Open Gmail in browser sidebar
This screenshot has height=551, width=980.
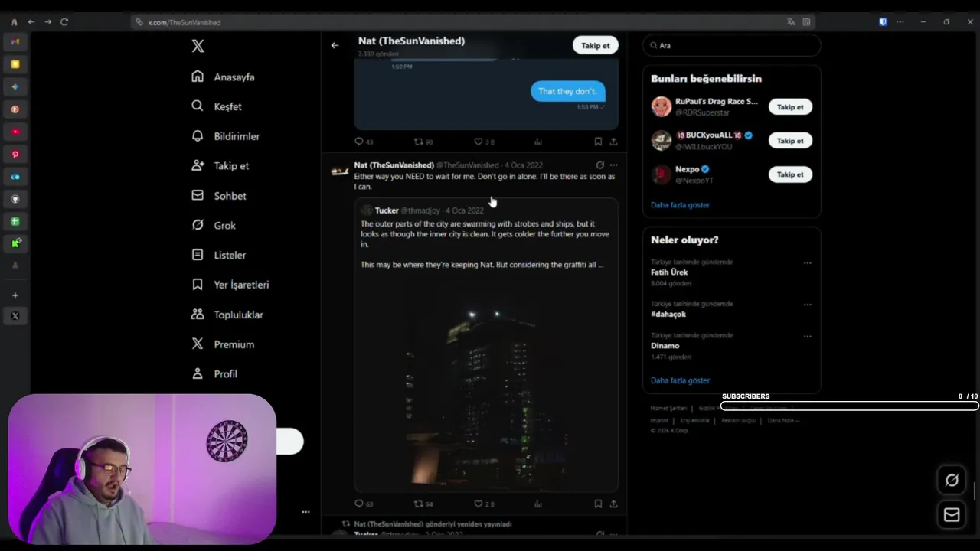15,41
